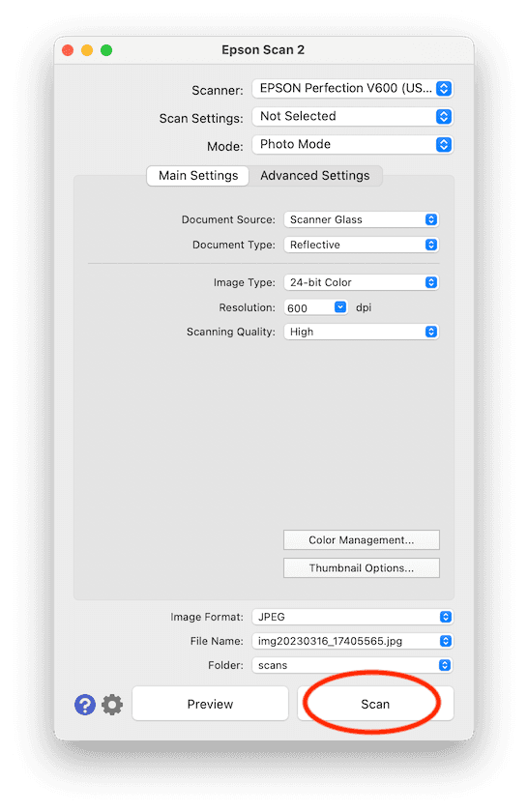Open the Scanner dropdown
The image size is (528, 812).
352,88
